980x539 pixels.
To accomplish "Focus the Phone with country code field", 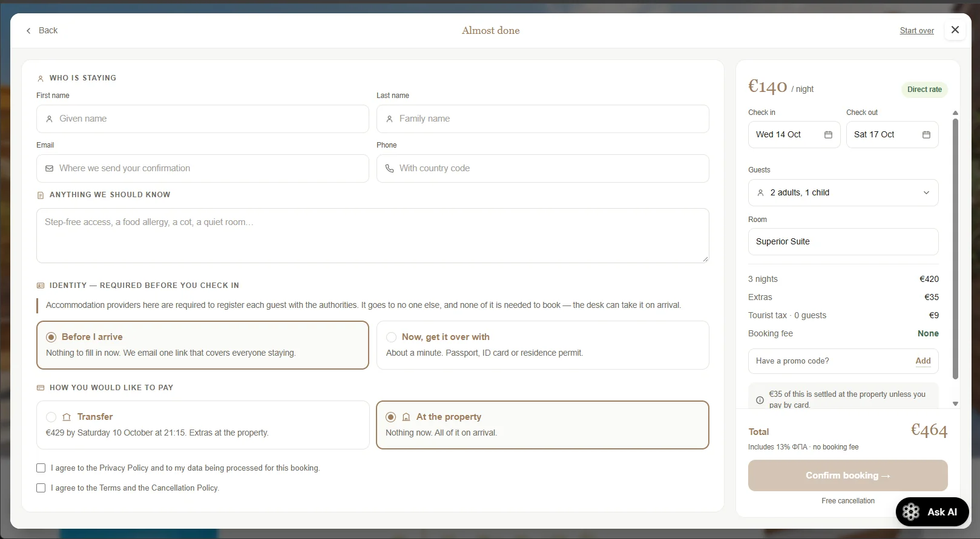I will coord(542,168).
